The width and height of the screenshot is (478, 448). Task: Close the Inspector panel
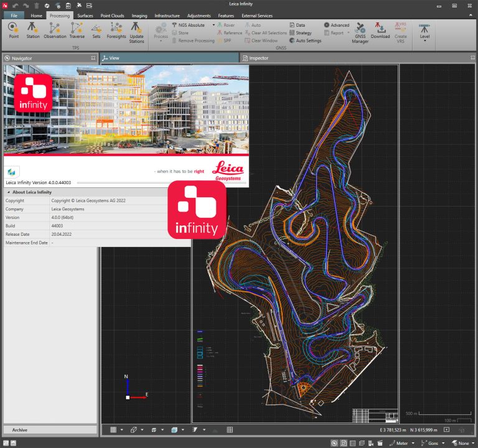point(472,58)
